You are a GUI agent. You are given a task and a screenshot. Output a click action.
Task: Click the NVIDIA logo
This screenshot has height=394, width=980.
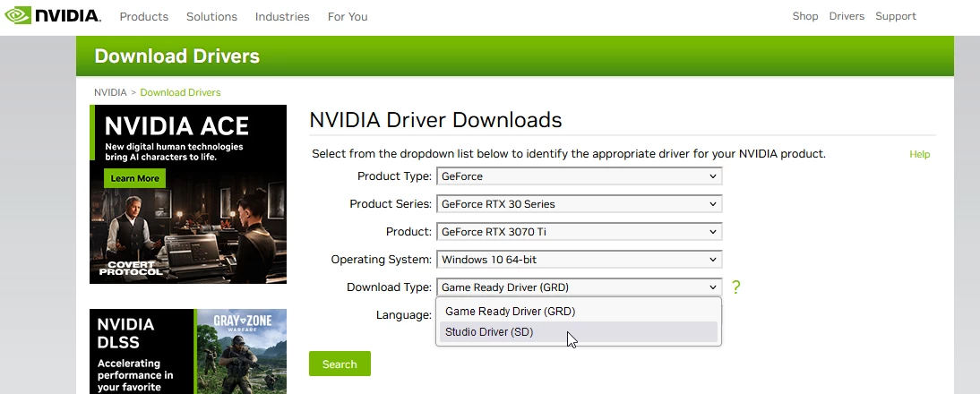pyautogui.click(x=53, y=15)
